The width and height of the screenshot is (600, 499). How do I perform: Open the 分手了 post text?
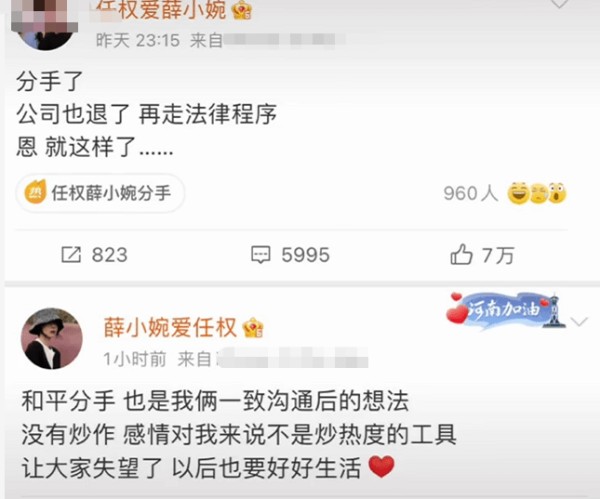point(146,114)
